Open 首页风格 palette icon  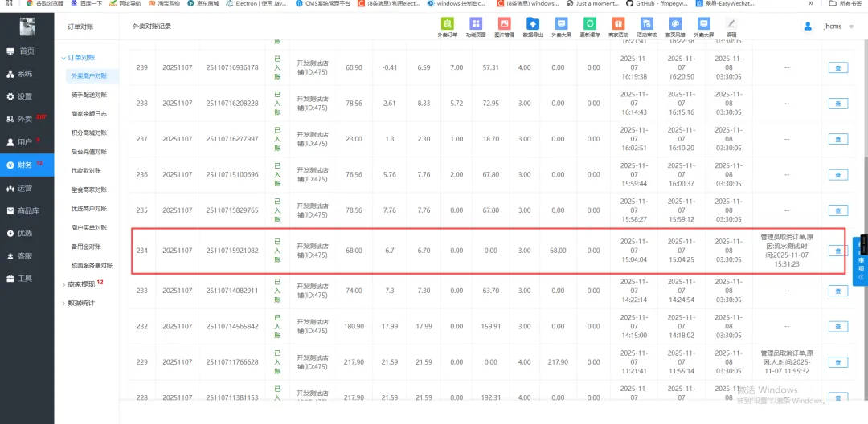click(675, 27)
